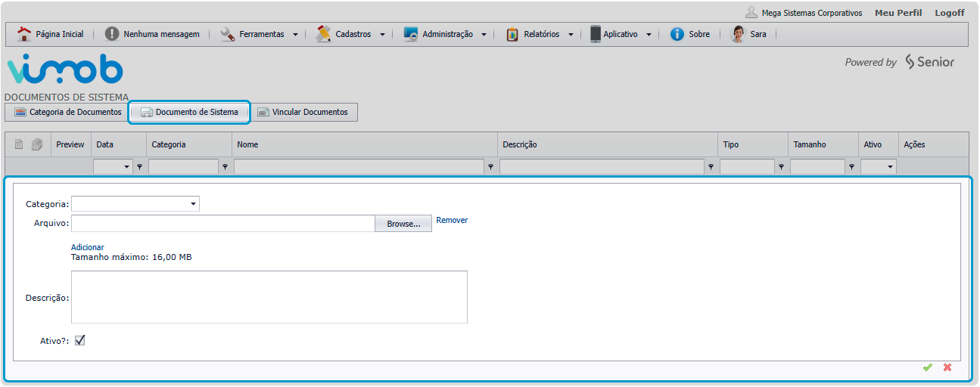
Task: Expand the Ferramentas menu arrow
Action: pos(295,34)
